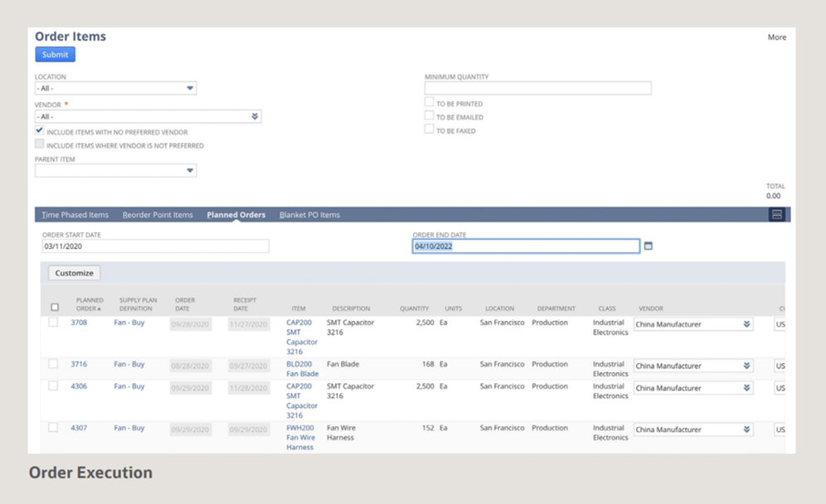This screenshot has width=826, height=504.
Task: Click the Order Date 08/28/2020 field
Action: 190,366
